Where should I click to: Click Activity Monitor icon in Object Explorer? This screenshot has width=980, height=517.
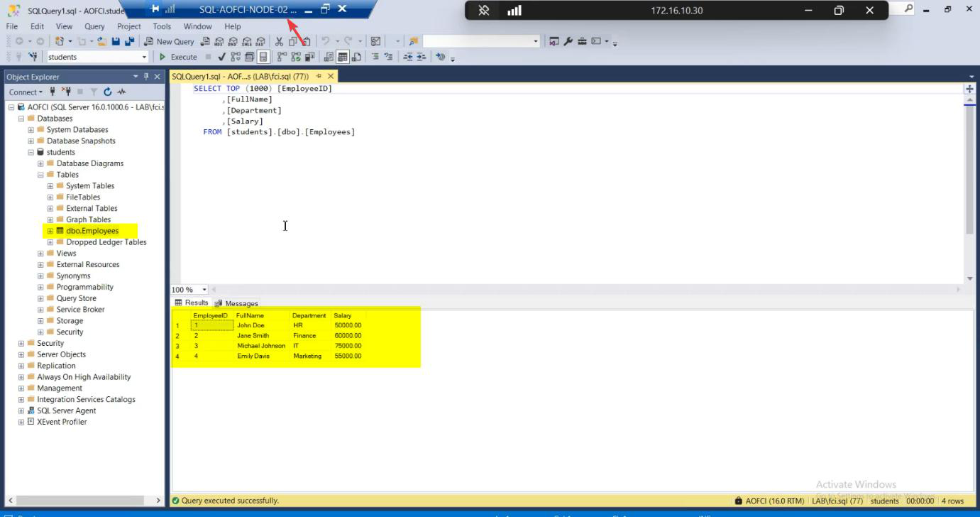(121, 92)
